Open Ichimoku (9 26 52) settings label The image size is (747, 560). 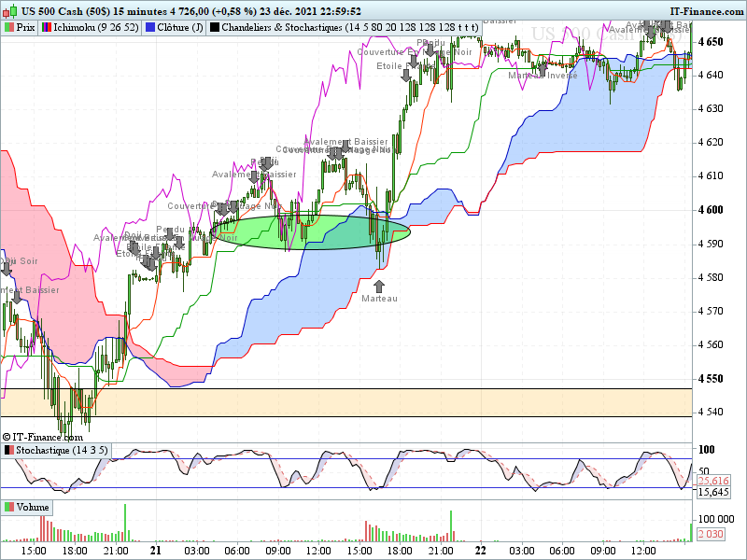pyautogui.click(x=96, y=28)
